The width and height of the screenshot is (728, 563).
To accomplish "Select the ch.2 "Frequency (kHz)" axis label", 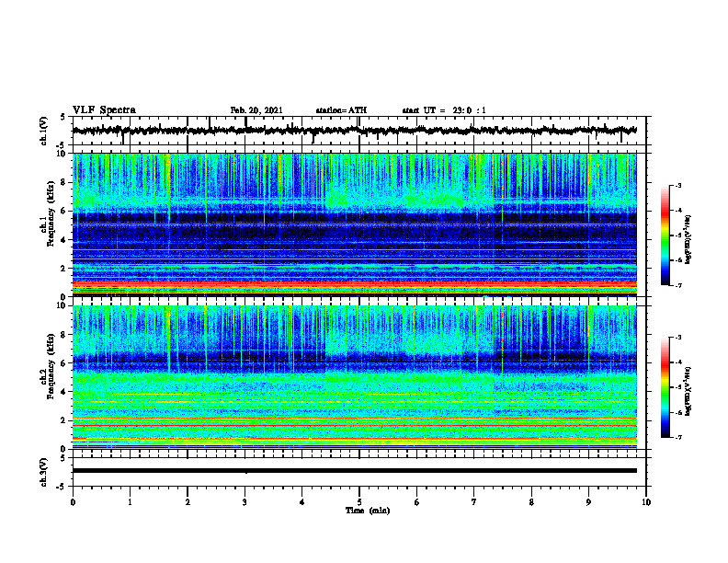I will [50, 366].
